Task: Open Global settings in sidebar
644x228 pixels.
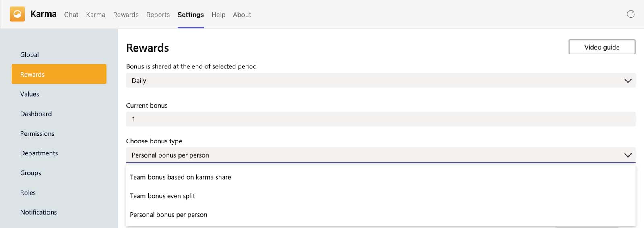Action: coord(29,55)
